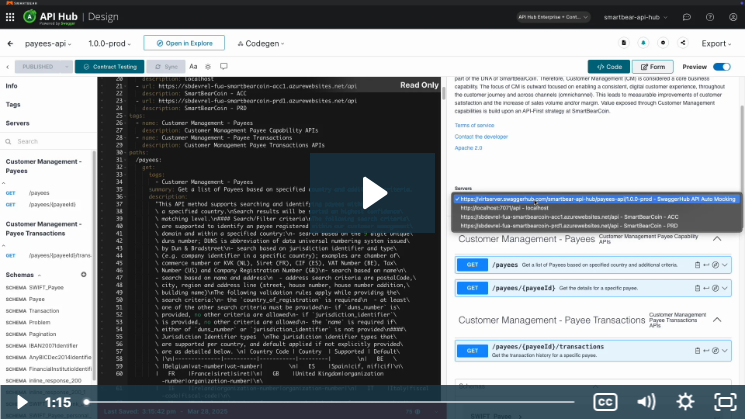Open the user account profile icon

pos(733,17)
